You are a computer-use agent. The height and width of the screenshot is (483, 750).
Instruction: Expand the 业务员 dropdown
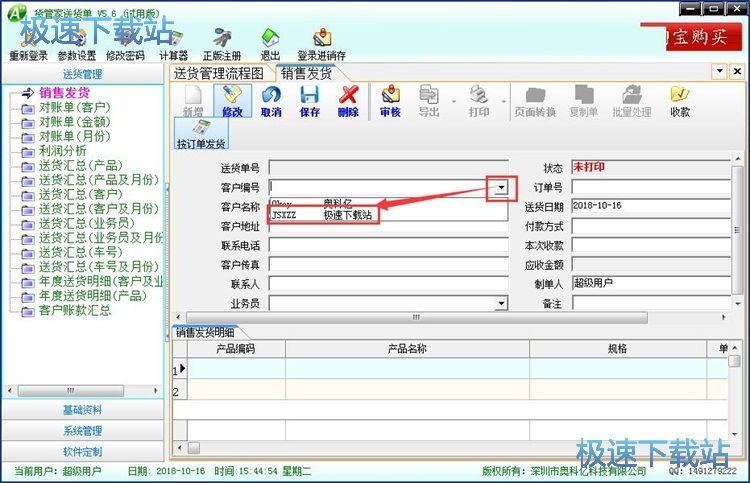pos(501,303)
